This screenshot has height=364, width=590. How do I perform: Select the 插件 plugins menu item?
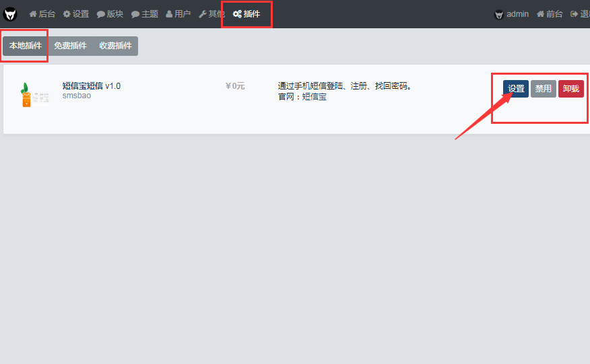click(x=247, y=14)
